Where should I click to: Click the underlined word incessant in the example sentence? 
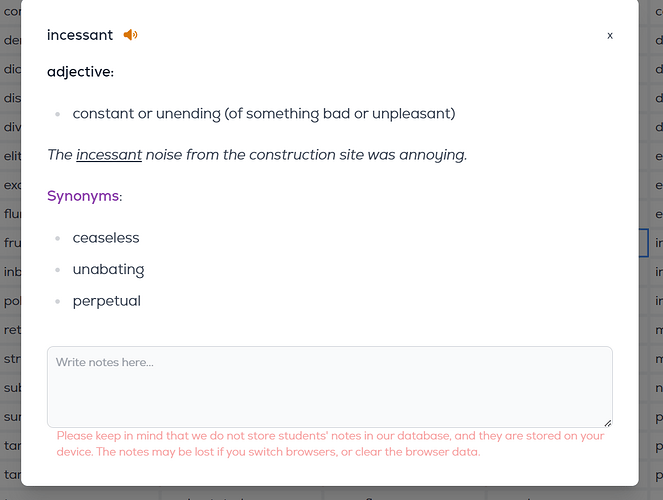(x=109, y=155)
